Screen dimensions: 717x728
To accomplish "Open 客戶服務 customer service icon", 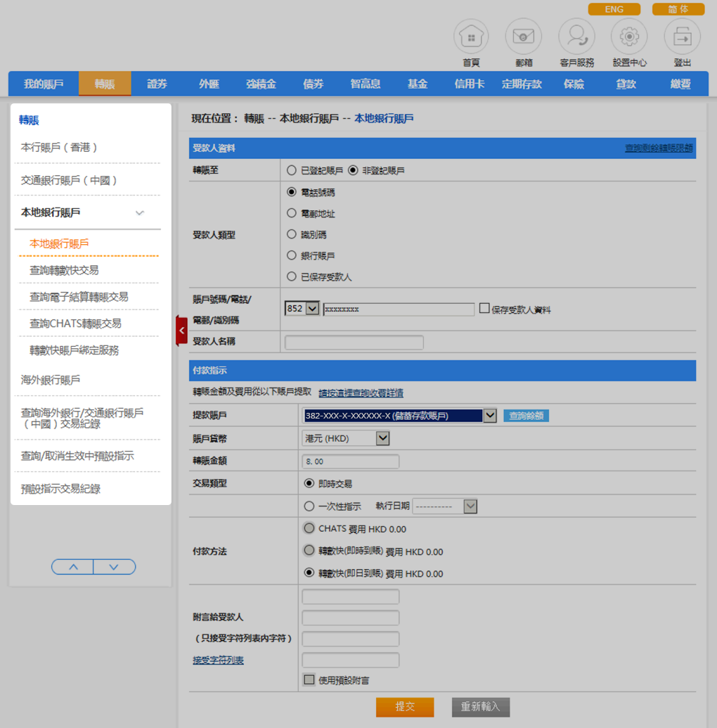I will [x=576, y=37].
